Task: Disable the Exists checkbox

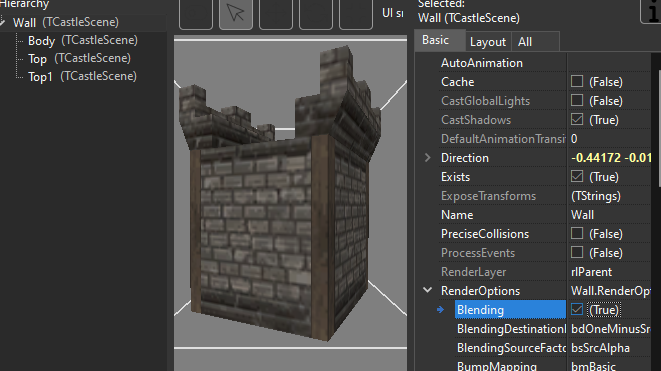Action: (577, 177)
